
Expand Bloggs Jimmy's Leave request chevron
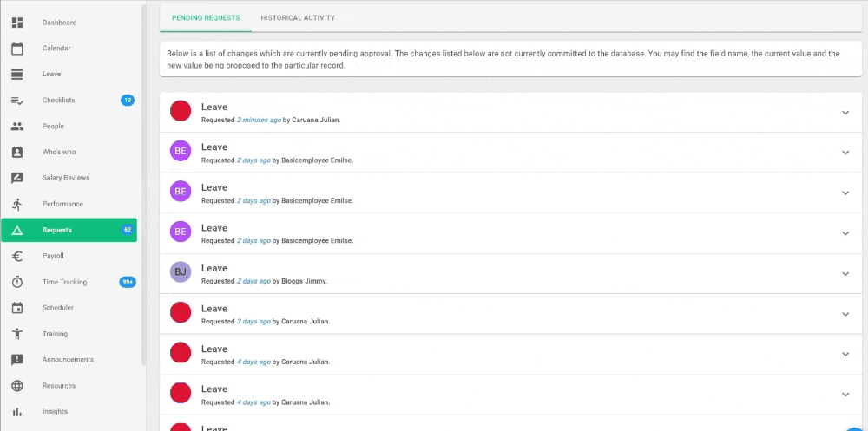tap(845, 274)
